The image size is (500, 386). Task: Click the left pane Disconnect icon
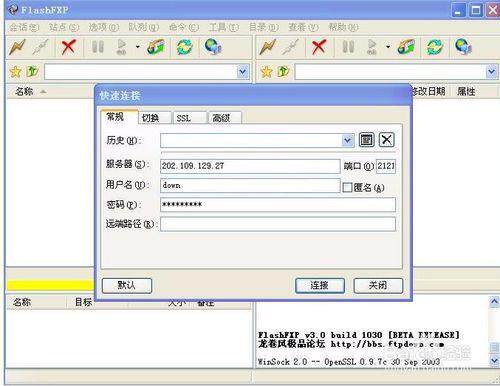40,47
